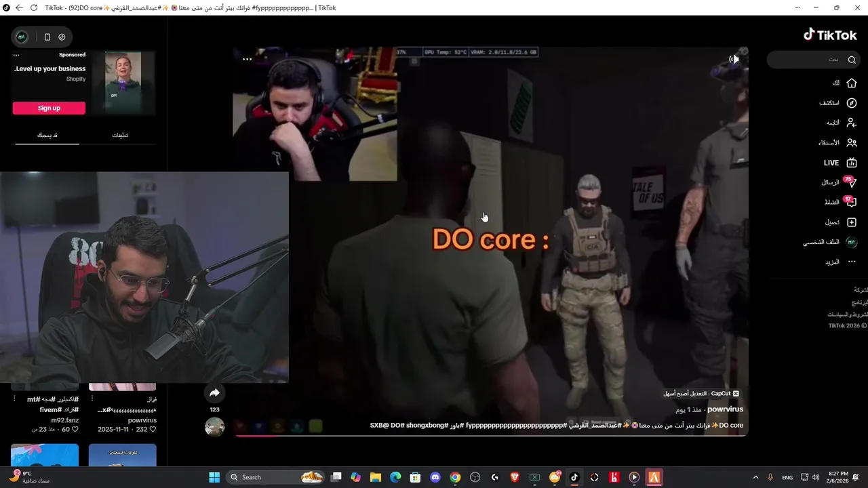
Task: Seek on the video progress bar
Action: point(492,435)
